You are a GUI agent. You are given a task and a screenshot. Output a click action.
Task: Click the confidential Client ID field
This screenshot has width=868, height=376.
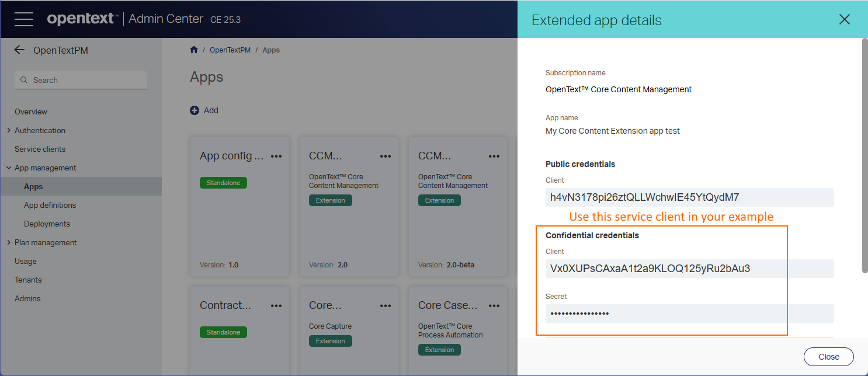tap(689, 269)
